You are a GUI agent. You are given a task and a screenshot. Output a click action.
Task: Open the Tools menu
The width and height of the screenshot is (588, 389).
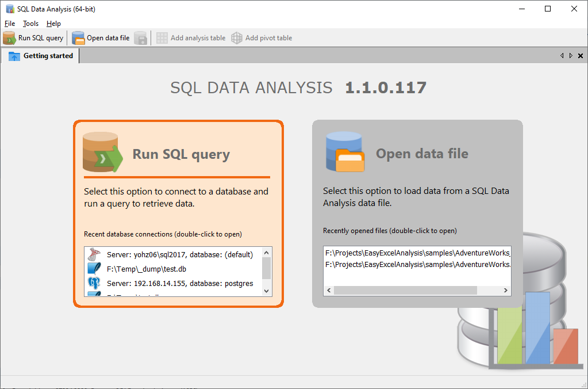pyautogui.click(x=30, y=24)
